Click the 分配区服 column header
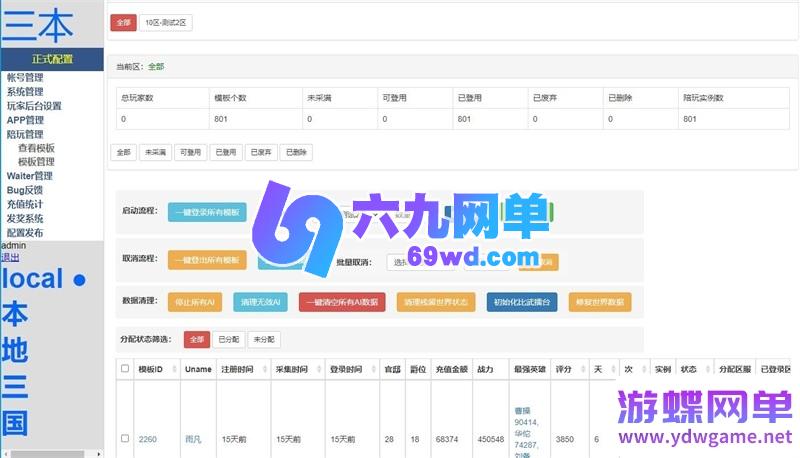The width and height of the screenshot is (800, 458). [735, 369]
